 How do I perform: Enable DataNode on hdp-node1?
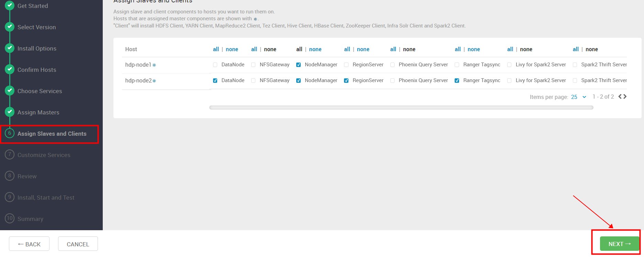215,65
